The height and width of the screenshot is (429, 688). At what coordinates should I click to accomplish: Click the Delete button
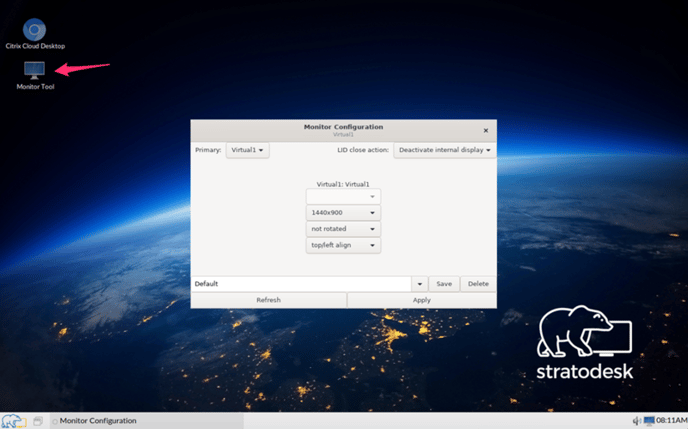[x=478, y=284]
